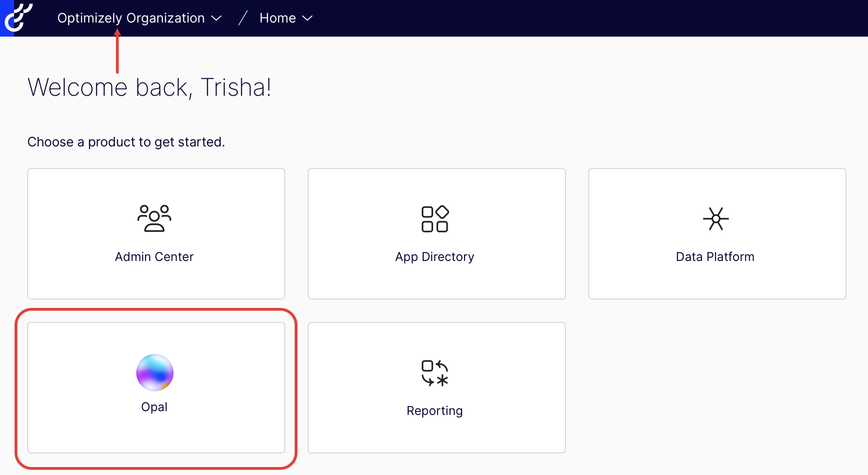
Task: Click the Admin Center card label
Action: click(x=154, y=257)
